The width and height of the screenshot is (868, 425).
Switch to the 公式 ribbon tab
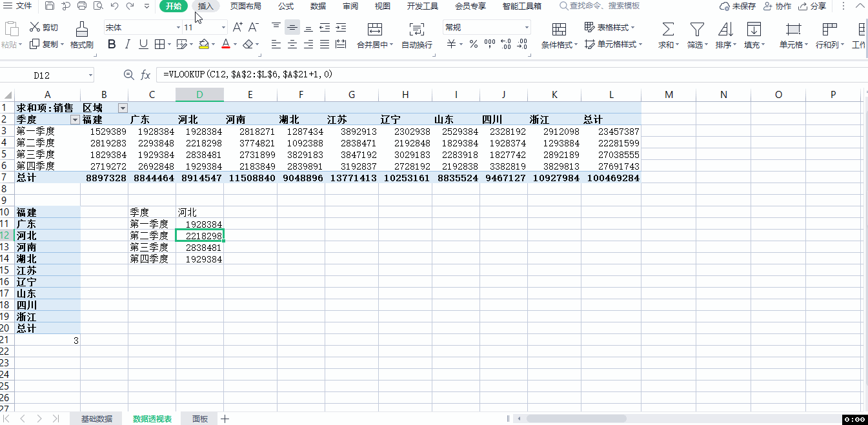[286, 6]
